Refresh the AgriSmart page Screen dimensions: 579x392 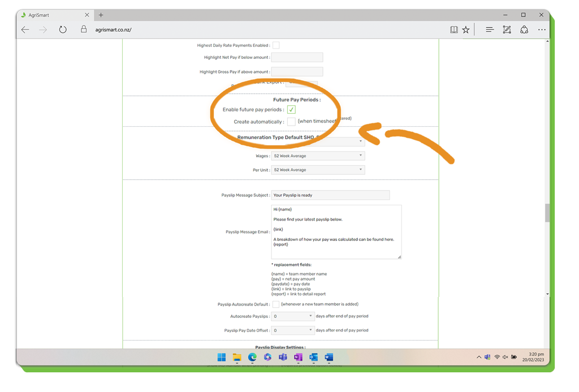click(63, 30)
